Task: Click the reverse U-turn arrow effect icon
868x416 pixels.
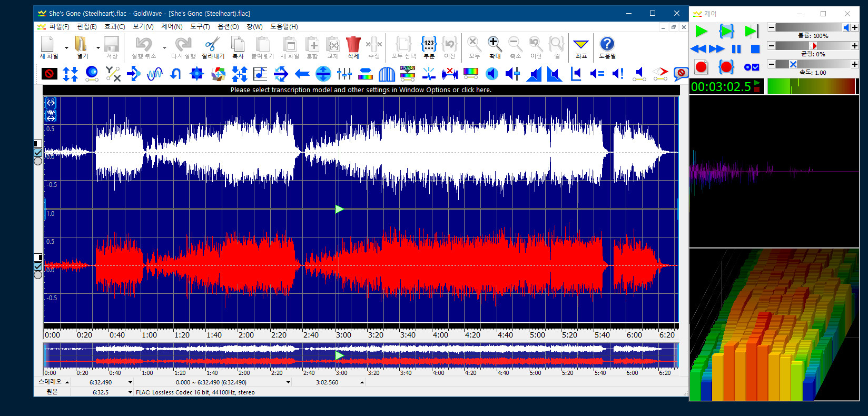Action: pyautogui.click(x=176, y=74)
